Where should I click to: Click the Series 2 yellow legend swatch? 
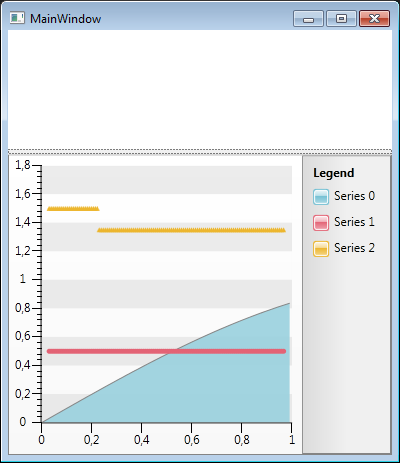pyautogui.click(x=321, y=249)
